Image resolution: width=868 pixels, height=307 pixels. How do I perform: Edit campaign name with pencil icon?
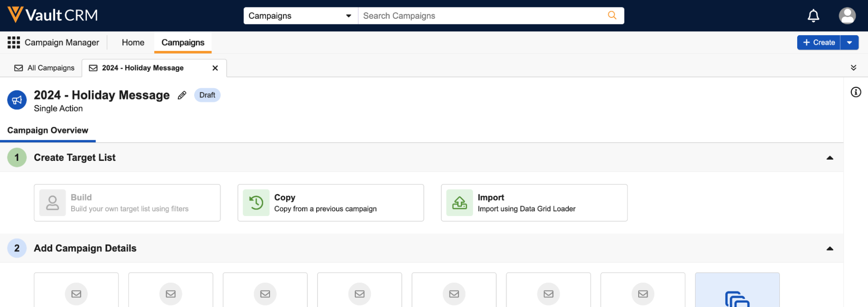[x=182, y=95]
